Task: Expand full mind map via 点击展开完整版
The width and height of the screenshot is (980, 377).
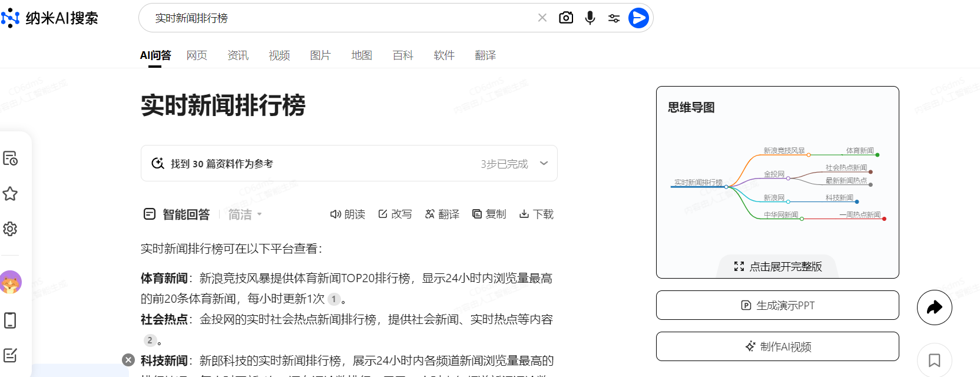Action: (x=777, y=266)
